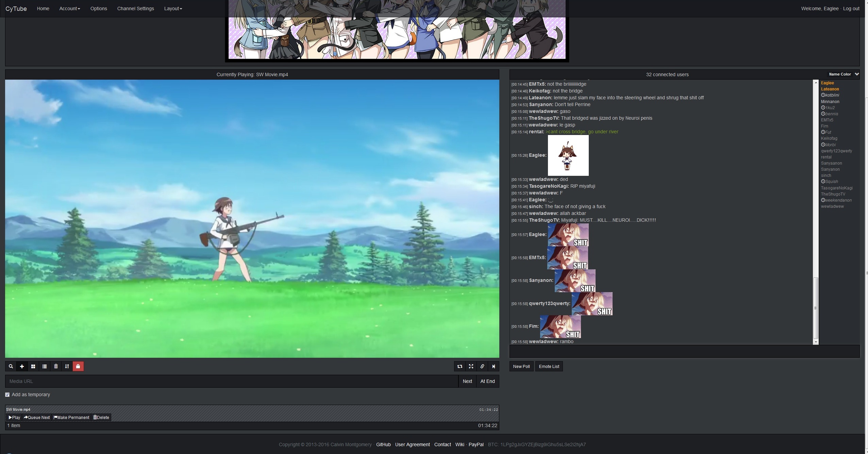Click the fullscreen video icon

471,366
